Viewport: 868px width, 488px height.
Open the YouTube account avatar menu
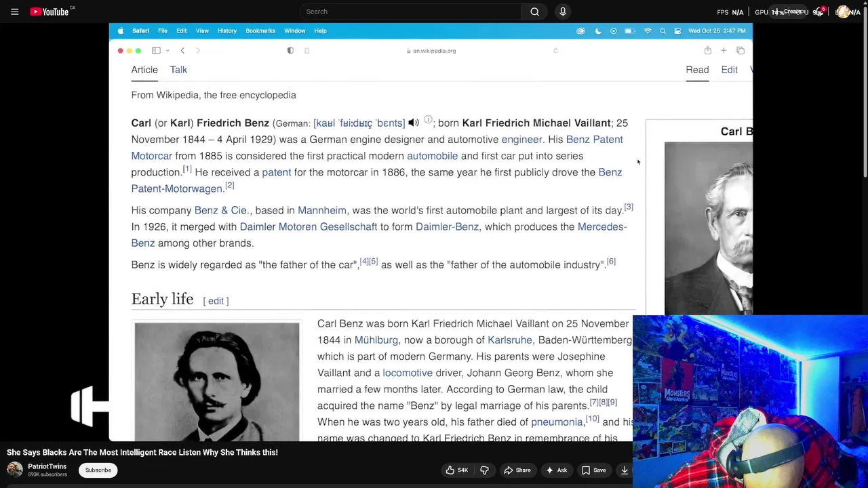pos(843,12)
